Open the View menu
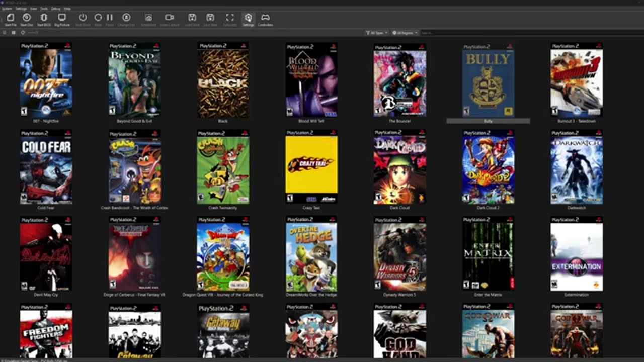Screen dimensions: 644x362 pyautogui.click(x=34, y=9)
